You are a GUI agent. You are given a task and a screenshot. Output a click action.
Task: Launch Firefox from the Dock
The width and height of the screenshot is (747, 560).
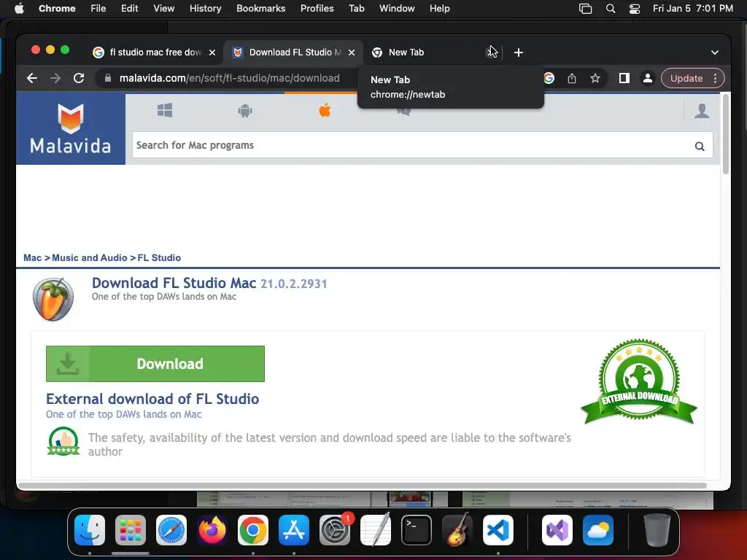[x=212, y=530]
